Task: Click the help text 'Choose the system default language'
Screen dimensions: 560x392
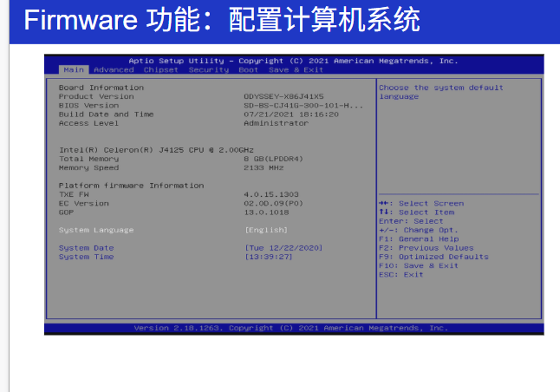Action: coord(441,92)
